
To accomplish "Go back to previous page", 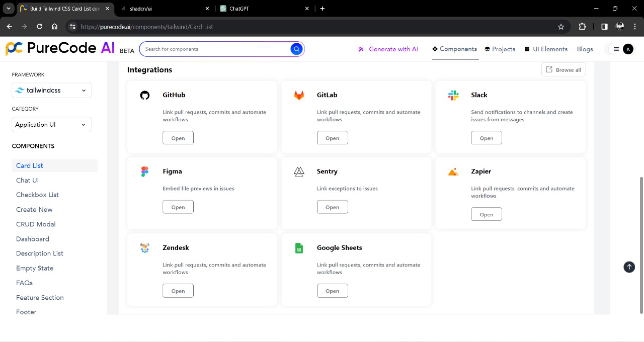I will pyautogui.click(x=9, y=27).
